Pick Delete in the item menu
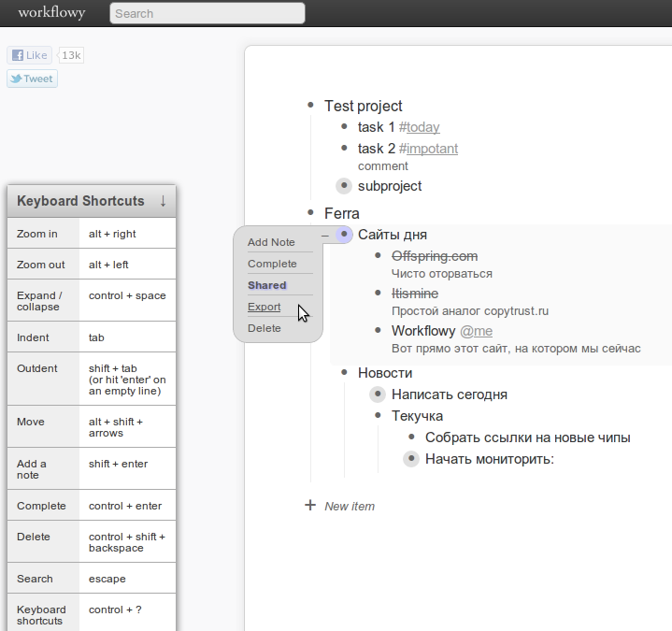Screen dimensions: 672x631 click(265, 328)
